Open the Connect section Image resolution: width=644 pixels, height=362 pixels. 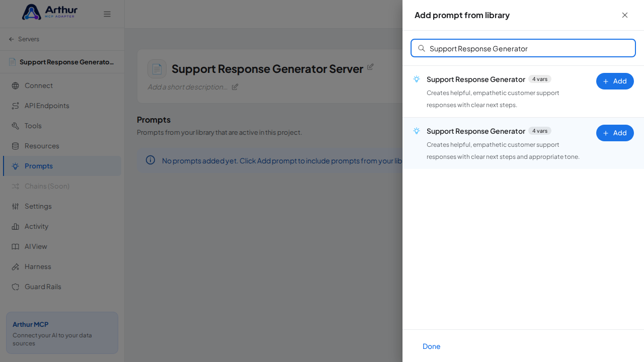(x=62, y=85)
